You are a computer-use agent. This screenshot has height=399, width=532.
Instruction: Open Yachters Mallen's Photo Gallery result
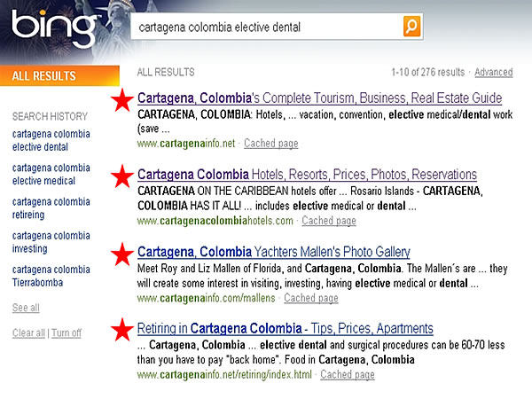[x=274, y=252]
